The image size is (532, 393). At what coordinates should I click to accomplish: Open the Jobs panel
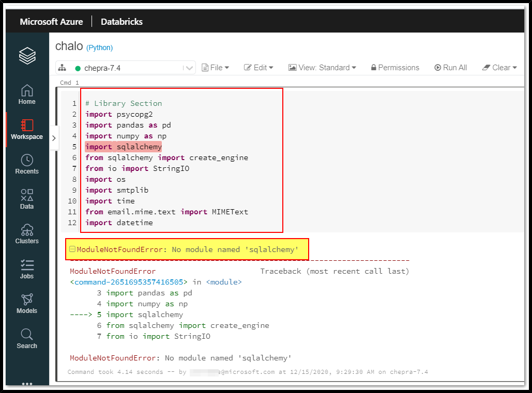[x=26, y=269]
